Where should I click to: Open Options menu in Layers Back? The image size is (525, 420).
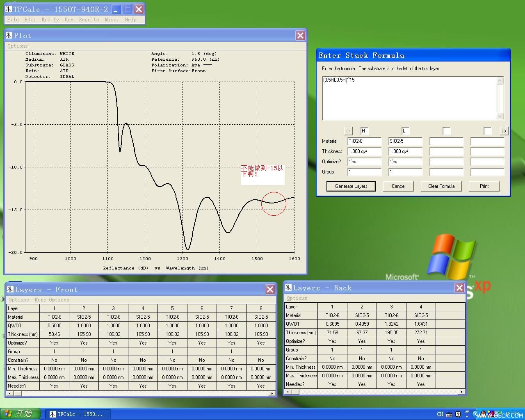[297, 298]
